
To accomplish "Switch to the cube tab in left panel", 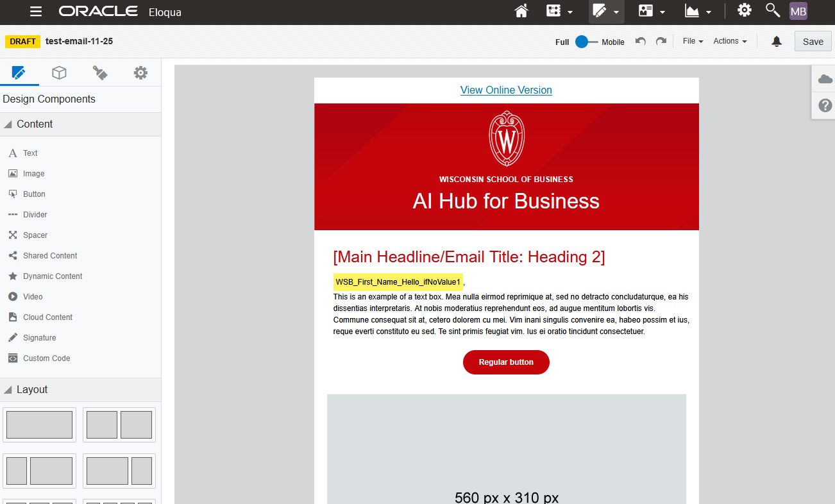I will [59, 73].
